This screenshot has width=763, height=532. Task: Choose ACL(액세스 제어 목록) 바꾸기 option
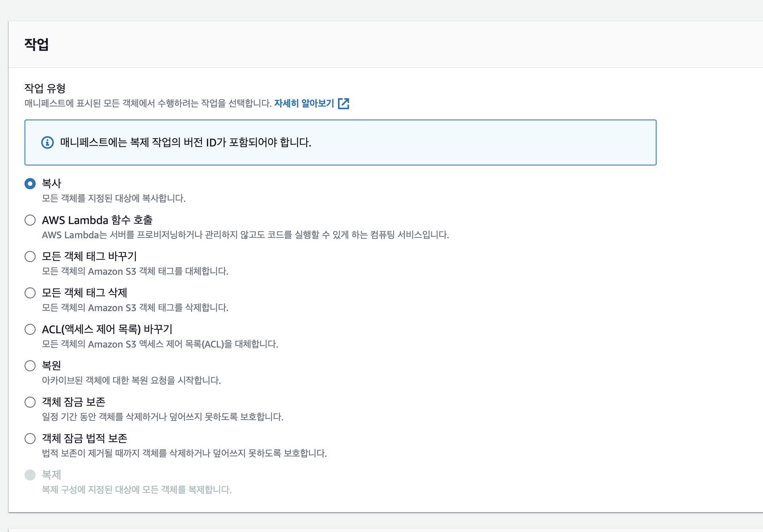coord(30,329)
